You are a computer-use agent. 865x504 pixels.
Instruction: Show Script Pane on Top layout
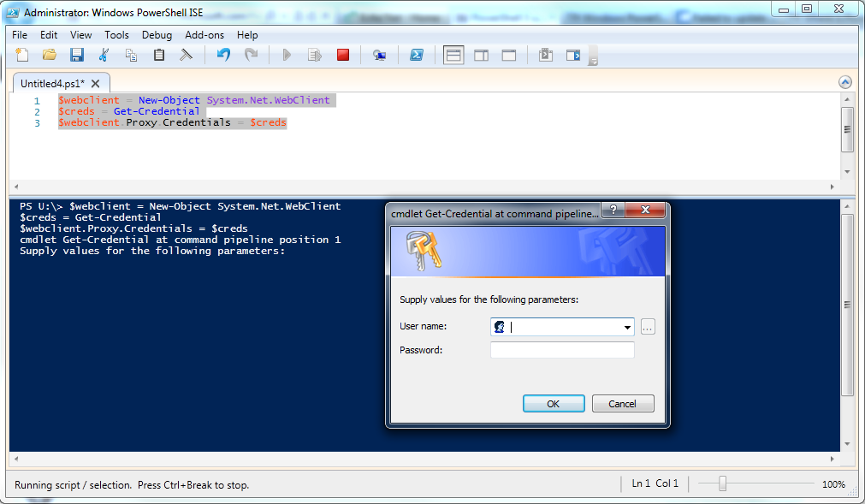[453, 55]
